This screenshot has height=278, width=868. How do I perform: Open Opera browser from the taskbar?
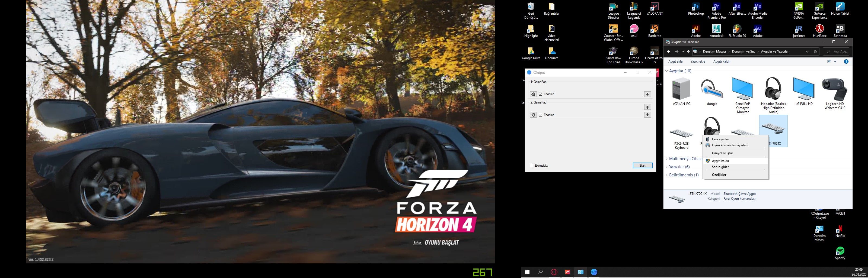point(554,272)
